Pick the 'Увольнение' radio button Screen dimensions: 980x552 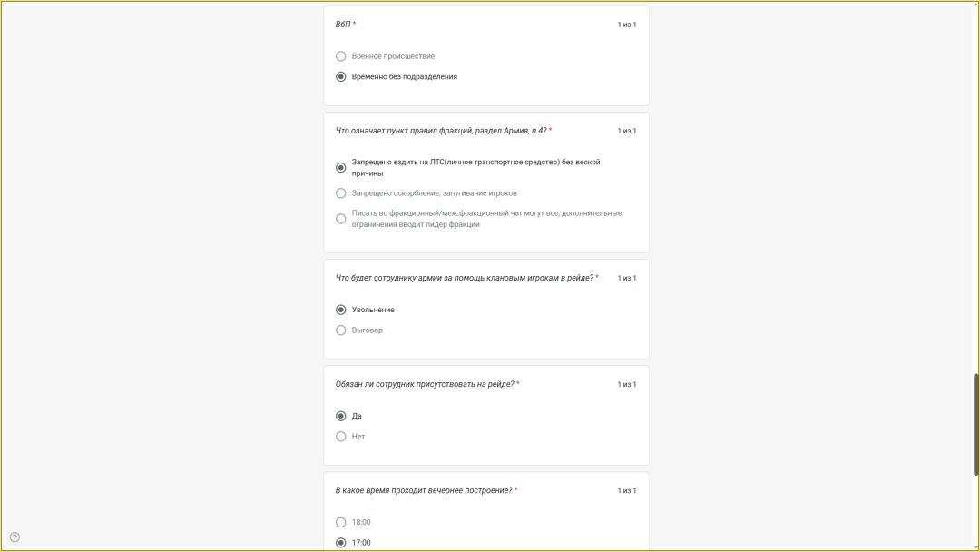341,310
